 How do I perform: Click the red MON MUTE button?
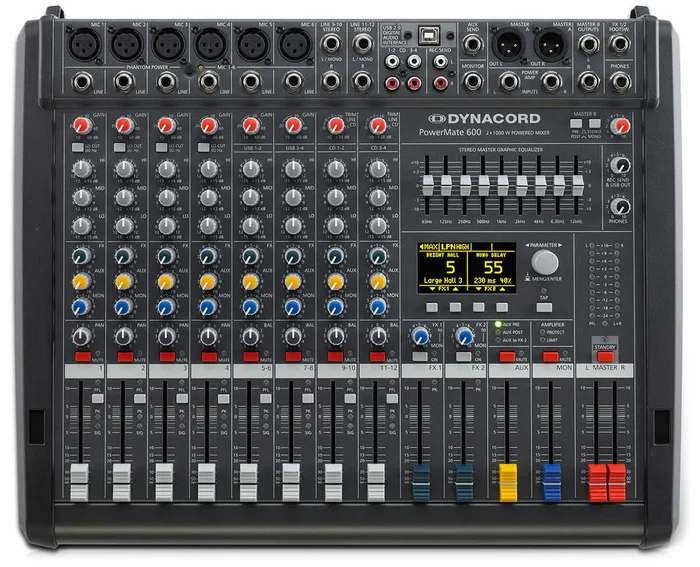[550, 357]
